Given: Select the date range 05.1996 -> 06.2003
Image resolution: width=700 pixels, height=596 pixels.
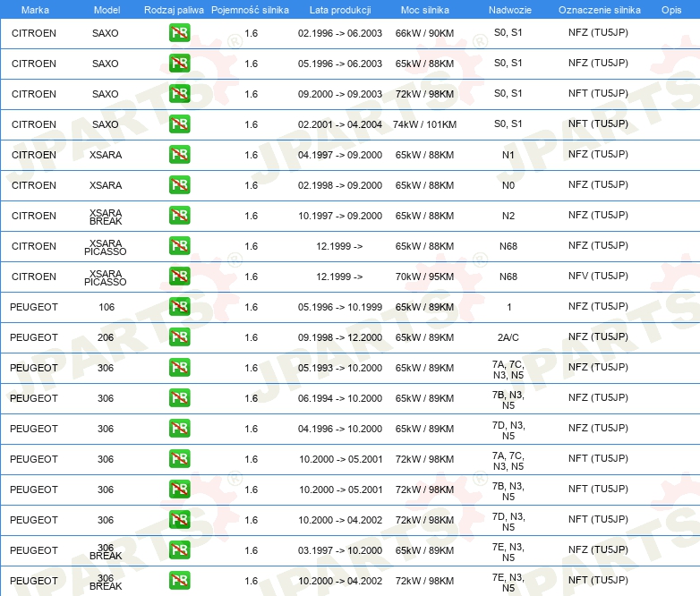Looking at the screenshot, I should (340, 64).
